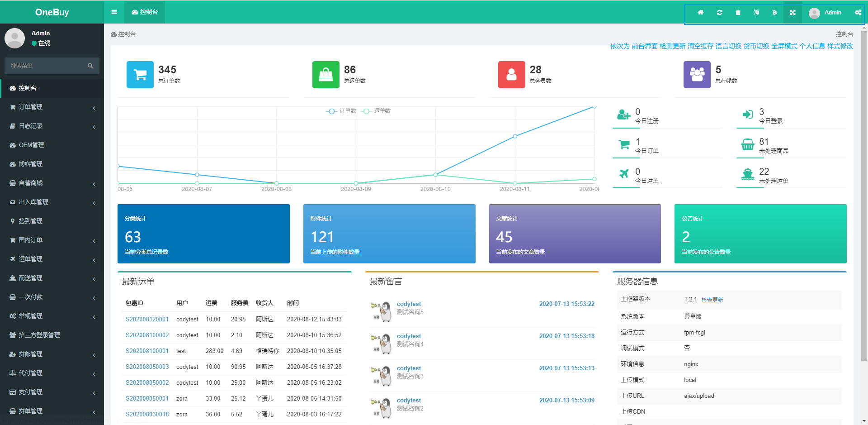This screenshot has height=425, width=868.
Task: Open style settings cogs icon
Action: (858, 12)
